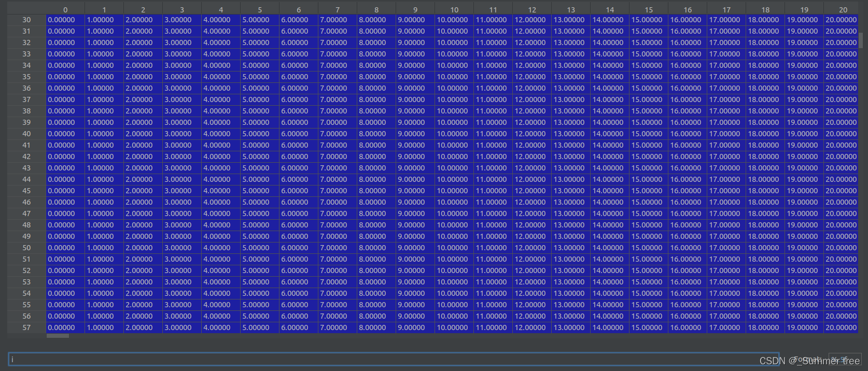This screenshot has width=868, height=371.
Task: Select row header 45
Action: pos(26,191)
